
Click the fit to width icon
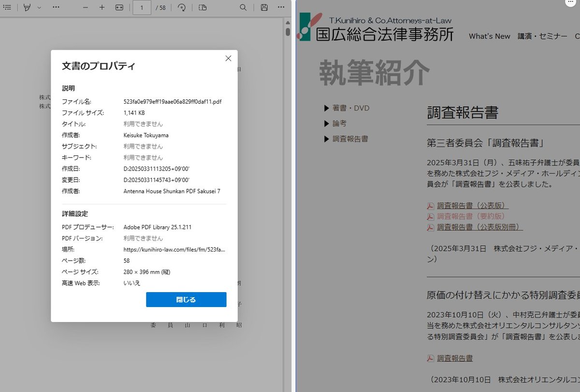click(119, 8)
